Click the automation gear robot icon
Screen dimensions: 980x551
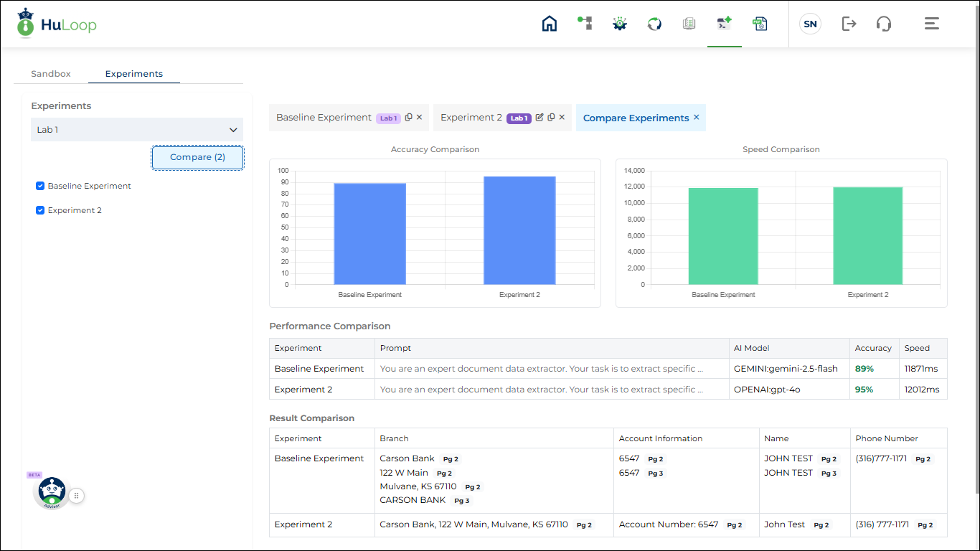620,24
